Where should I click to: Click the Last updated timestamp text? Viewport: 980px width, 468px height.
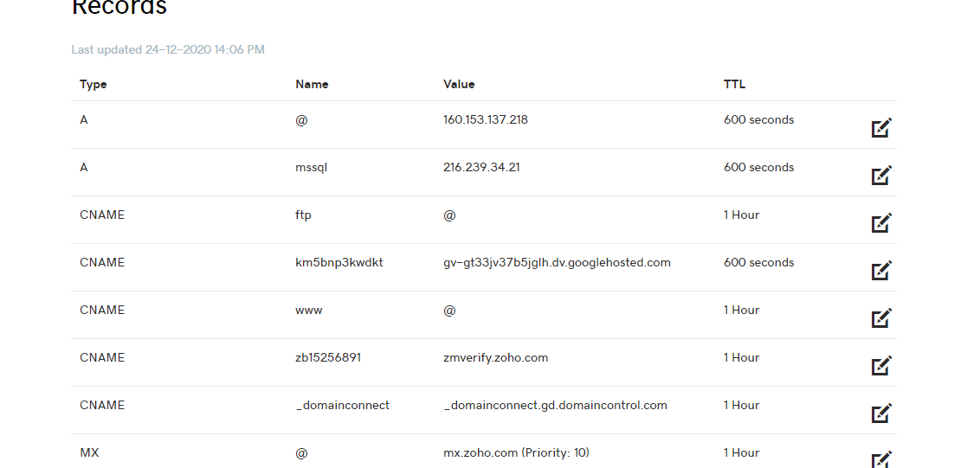168,49
